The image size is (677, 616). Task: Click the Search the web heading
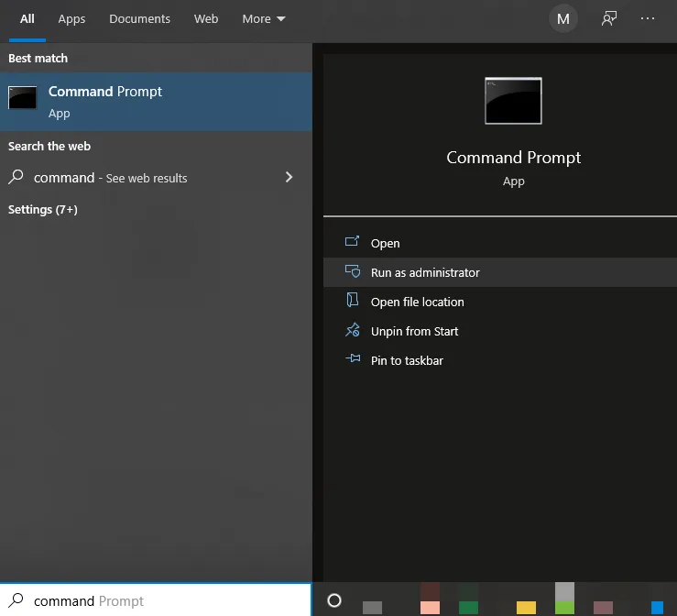(49, 147)
